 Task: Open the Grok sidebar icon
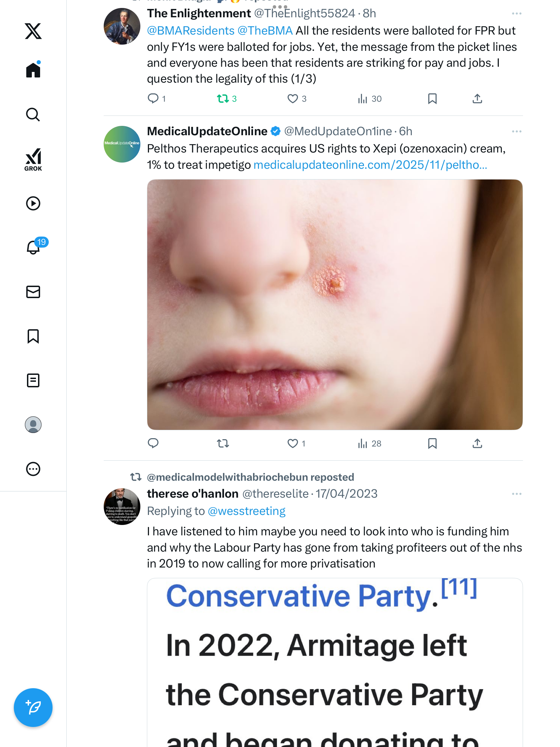pos(33,159)
